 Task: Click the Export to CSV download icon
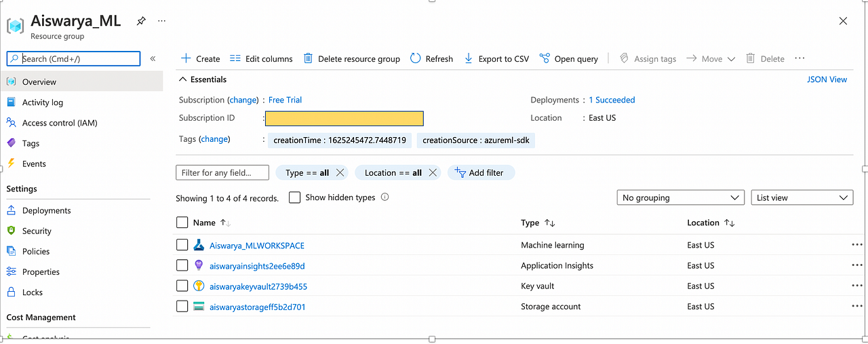click(x=469, y=59)
